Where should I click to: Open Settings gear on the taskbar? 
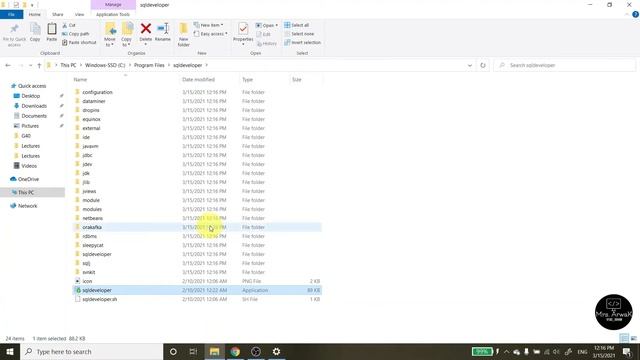point(276,351)
